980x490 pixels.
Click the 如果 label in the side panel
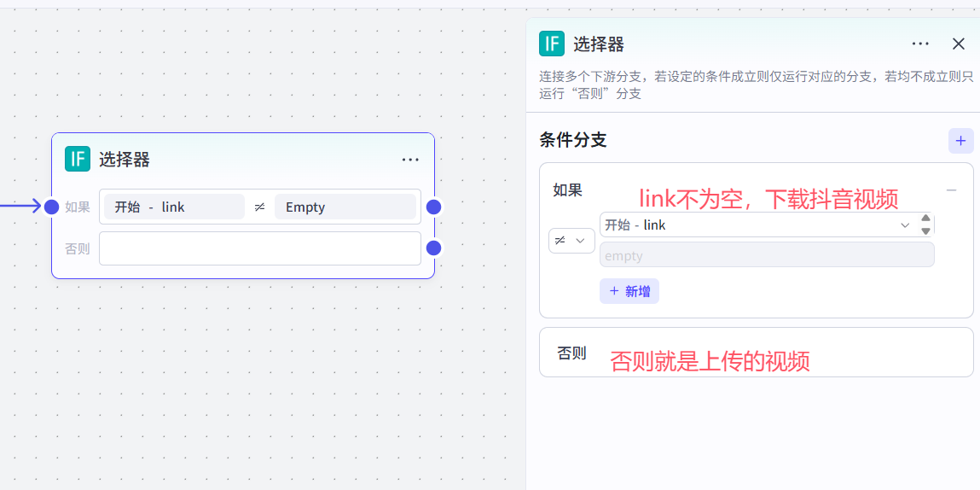567,190
